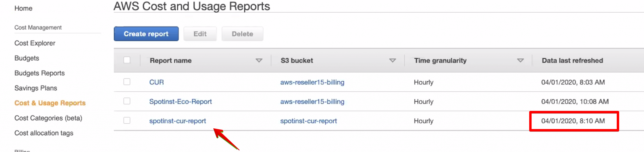
Task: Click the Edit button
Action: pos(200,34)
